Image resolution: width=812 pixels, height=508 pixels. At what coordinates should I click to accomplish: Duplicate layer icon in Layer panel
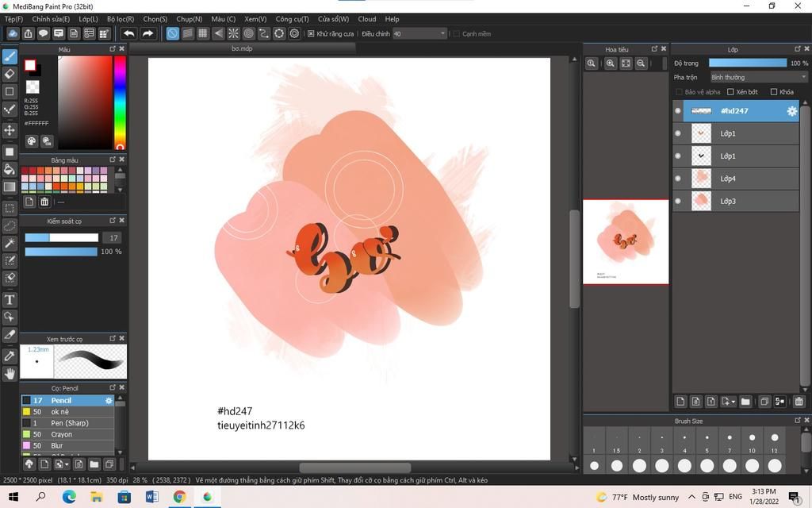(x=764, y=401)
